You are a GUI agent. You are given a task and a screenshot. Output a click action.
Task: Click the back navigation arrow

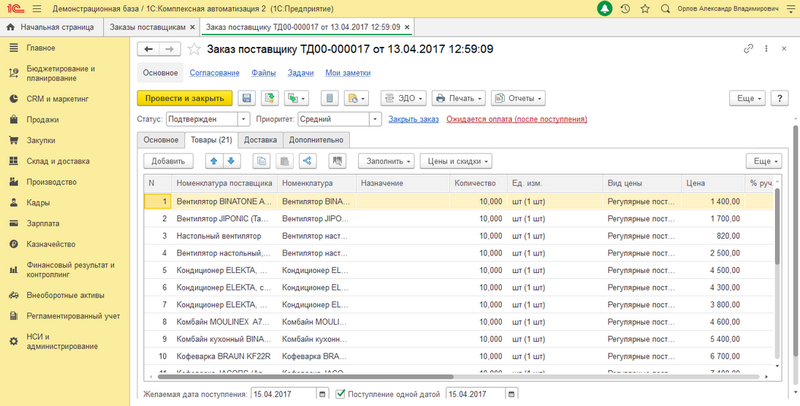click(x=149, y=49)
